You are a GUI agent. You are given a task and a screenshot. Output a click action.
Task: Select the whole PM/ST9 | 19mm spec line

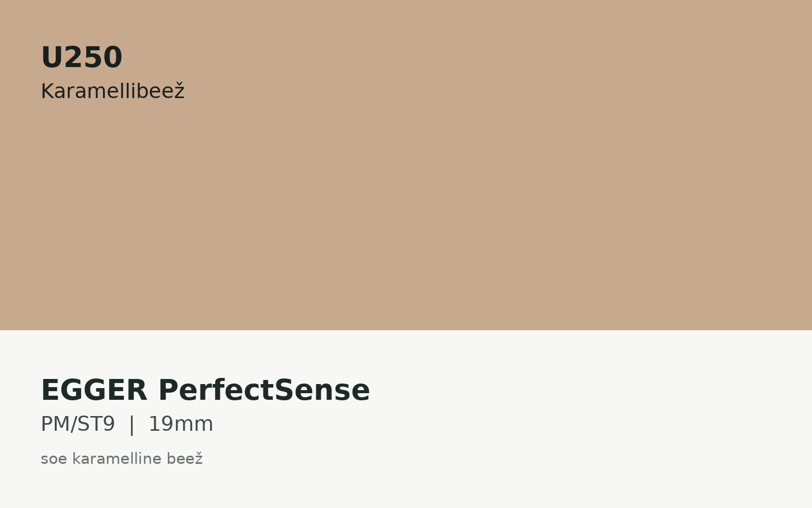[127, 424]
